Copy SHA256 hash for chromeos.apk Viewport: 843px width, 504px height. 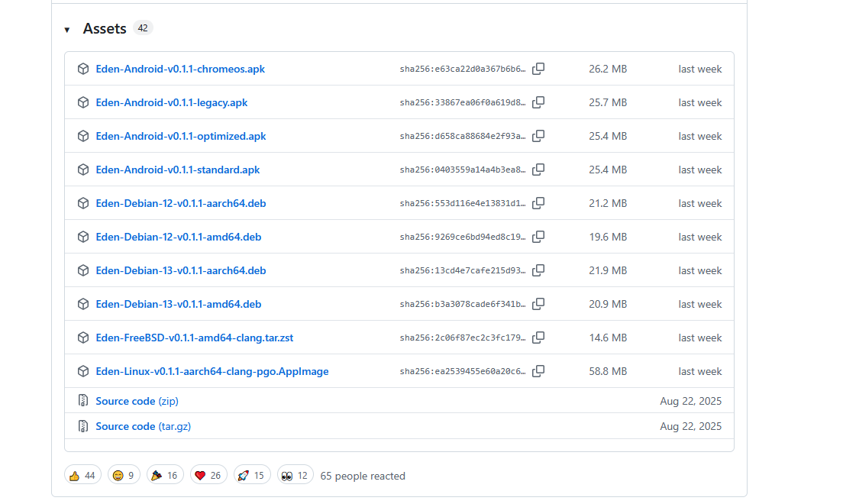[538, 69]
